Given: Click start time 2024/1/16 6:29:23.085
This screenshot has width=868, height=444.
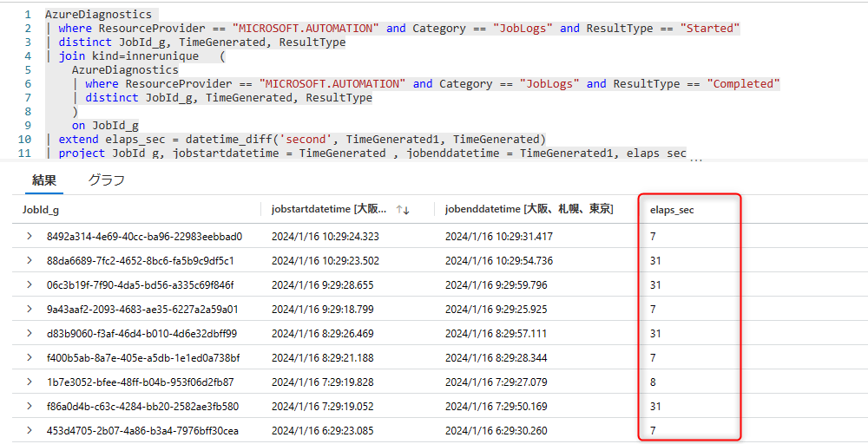Looking at the screenshot, I should 323,431.
